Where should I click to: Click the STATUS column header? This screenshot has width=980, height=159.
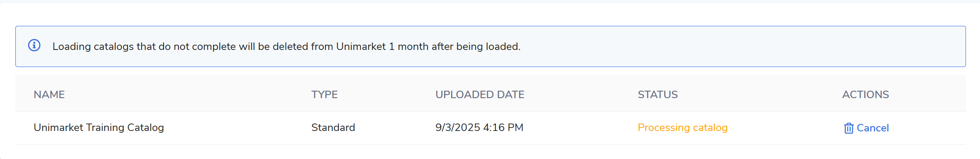[x=658, y=95]
